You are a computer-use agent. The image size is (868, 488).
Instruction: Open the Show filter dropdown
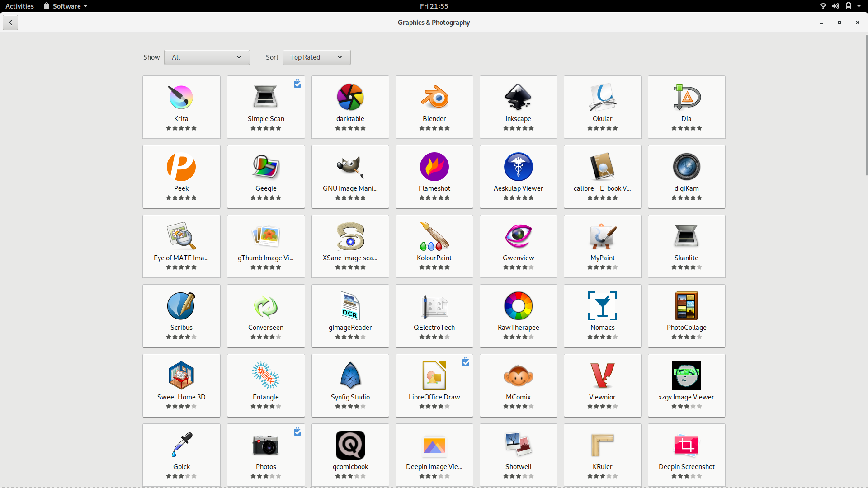[207, 57]
